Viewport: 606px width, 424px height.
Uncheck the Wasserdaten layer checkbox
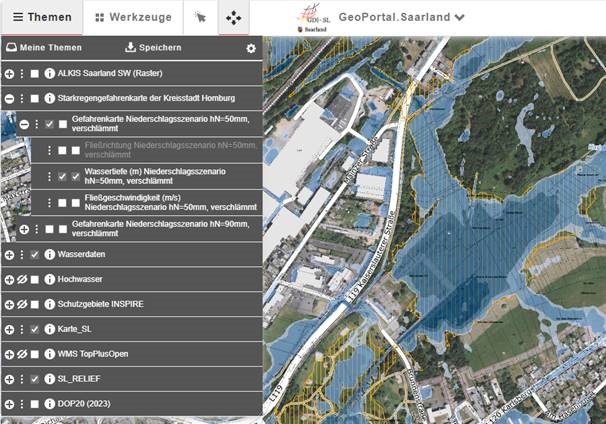coord(35,255)
